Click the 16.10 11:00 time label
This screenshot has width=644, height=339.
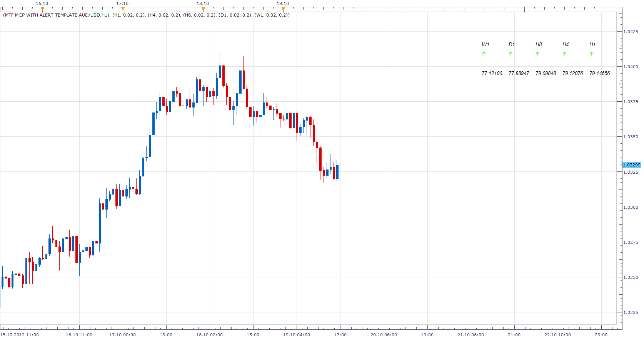click(79, 335)
